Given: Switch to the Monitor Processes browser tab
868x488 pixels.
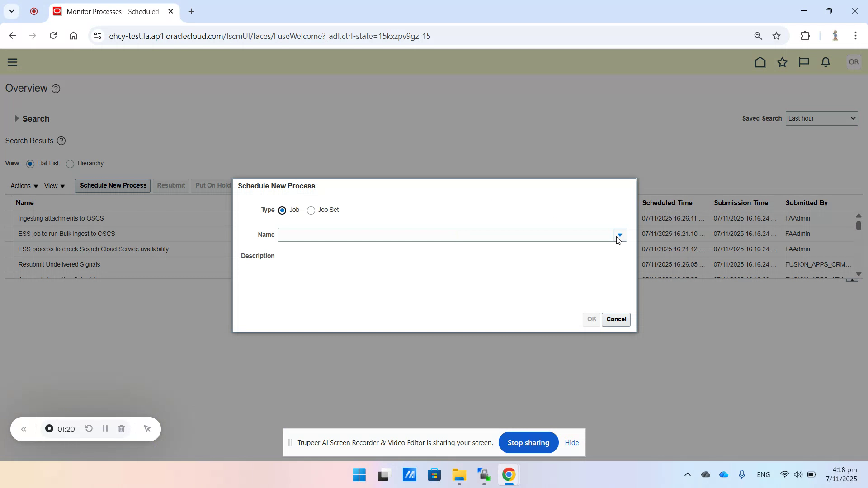Looking at the screenshot, I should 108,11.
